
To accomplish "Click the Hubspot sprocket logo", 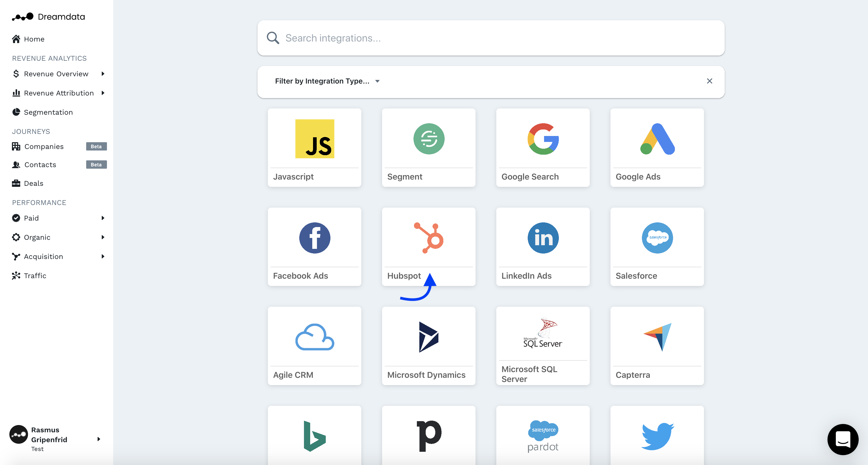I will click(x=429, y=238).
